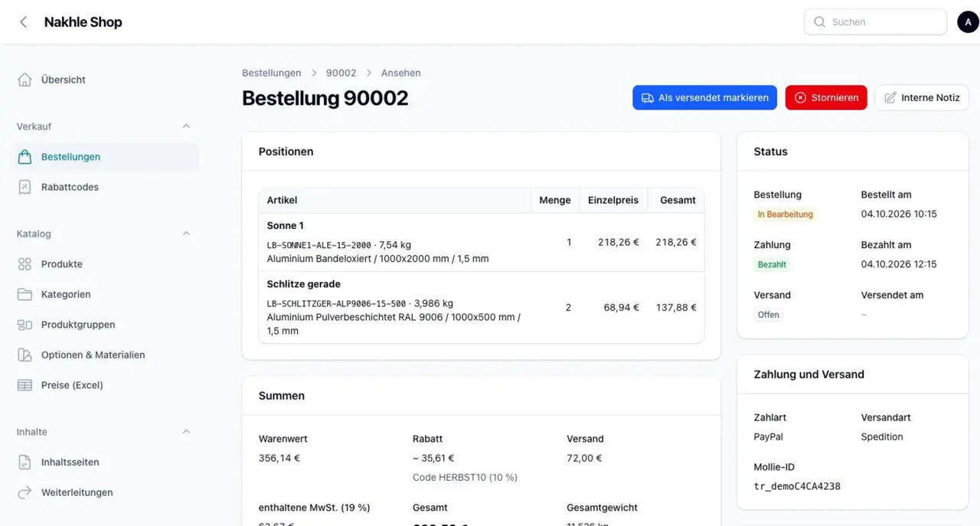Click the Warenwert amount 356,14 €
This screenshot has width=980, height=526.
pyautogui.click(x=279, y=458)
